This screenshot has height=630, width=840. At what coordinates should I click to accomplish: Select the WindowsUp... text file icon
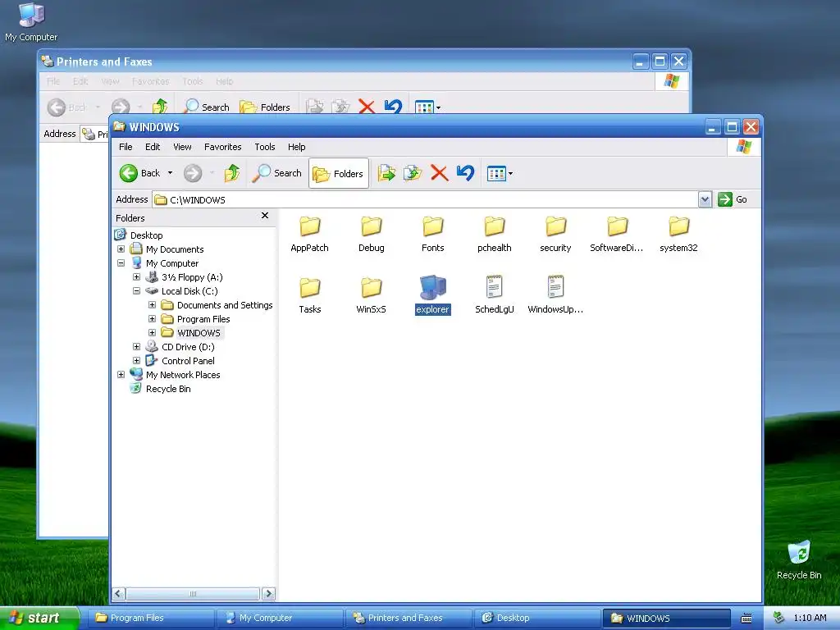tap(555, 286)
